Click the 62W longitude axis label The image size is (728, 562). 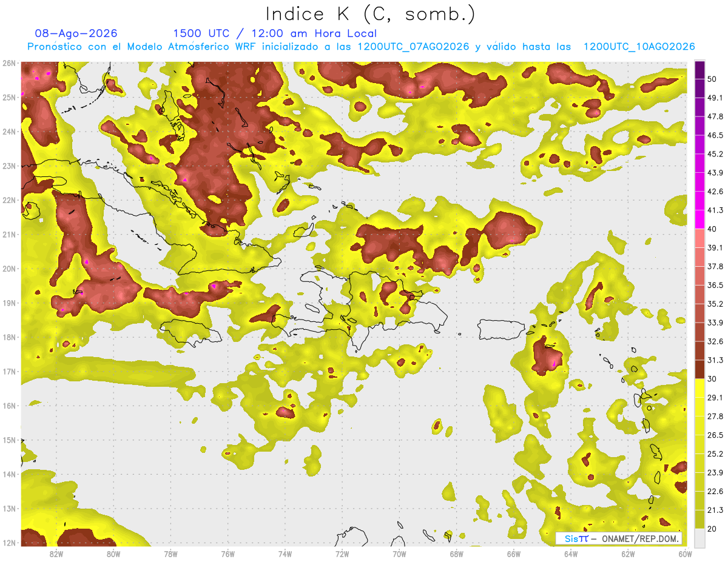pyautogui.click(x=629, y=554)
